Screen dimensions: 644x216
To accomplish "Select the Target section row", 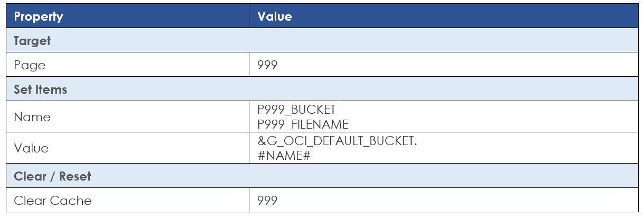I will tap(322, 40).
